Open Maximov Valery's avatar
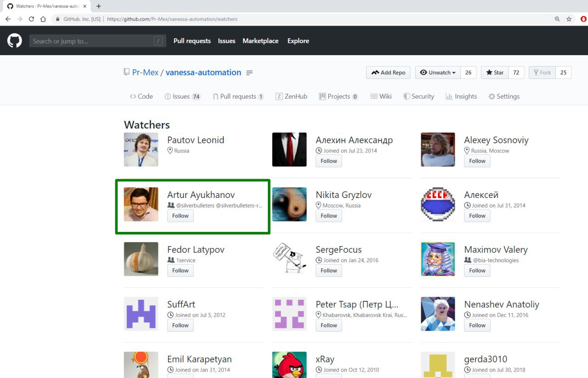Viewport: 588px width, 378px height. tap(438, 259)
